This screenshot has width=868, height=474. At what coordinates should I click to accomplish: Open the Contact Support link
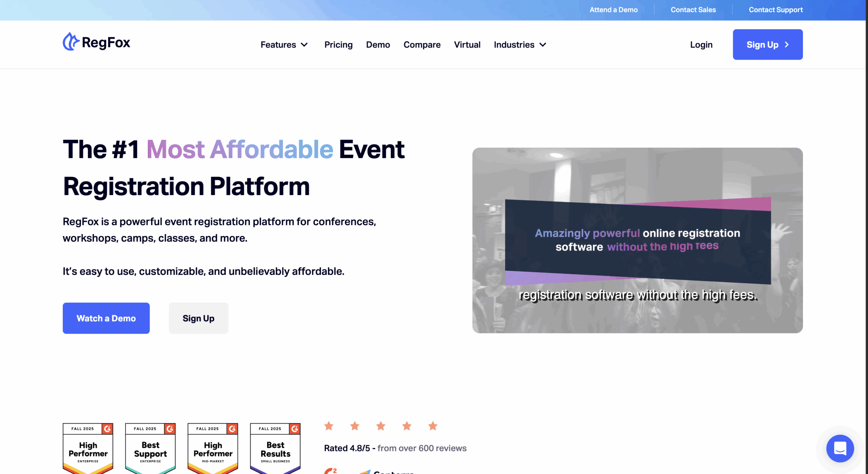775,10
